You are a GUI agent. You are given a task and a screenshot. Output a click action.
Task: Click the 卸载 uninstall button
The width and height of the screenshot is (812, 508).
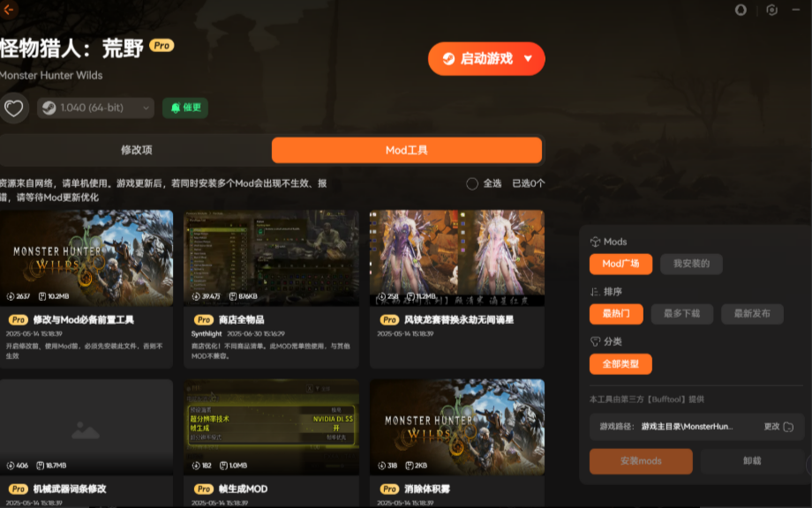(x=752, y=460)
